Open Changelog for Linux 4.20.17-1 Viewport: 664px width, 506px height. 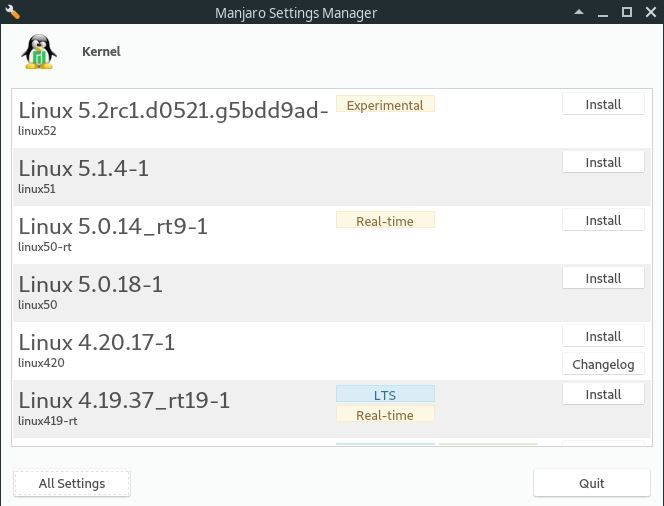coord(603,364)
